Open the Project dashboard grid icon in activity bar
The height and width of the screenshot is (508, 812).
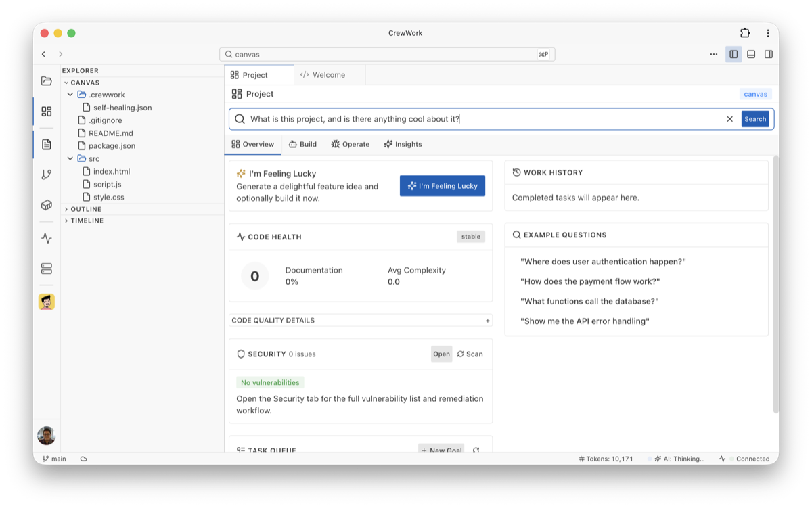point(46,112)
